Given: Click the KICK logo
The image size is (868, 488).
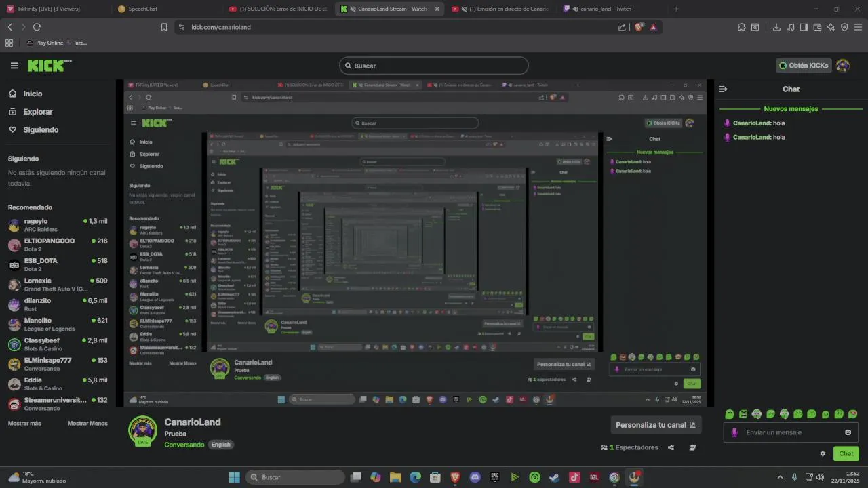Looking at the screenshot, I should [x=49, y=66].
